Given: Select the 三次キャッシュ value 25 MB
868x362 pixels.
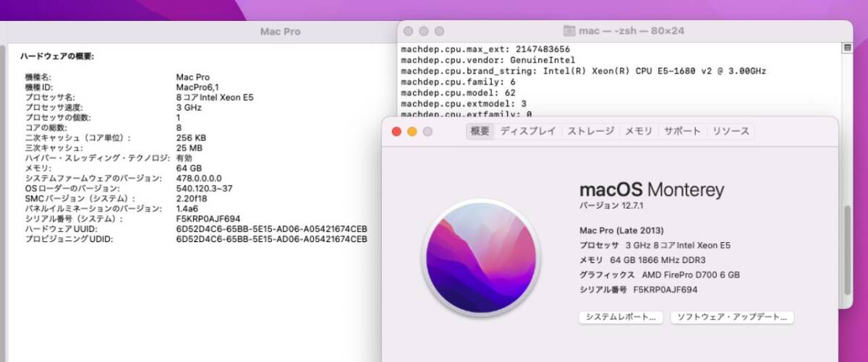Looking at the screenshot, I should [190, 147].
